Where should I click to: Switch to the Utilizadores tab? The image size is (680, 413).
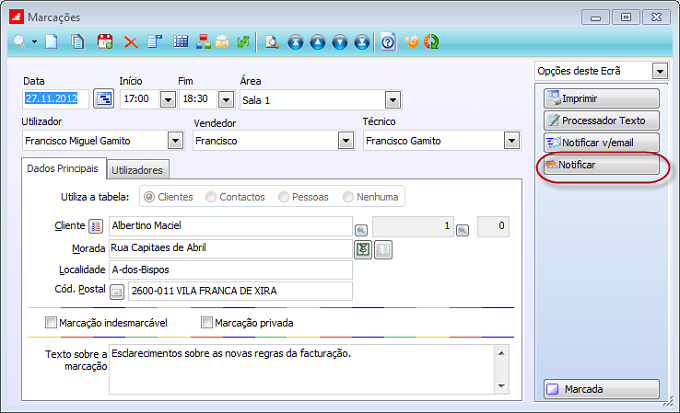point(138,170)
